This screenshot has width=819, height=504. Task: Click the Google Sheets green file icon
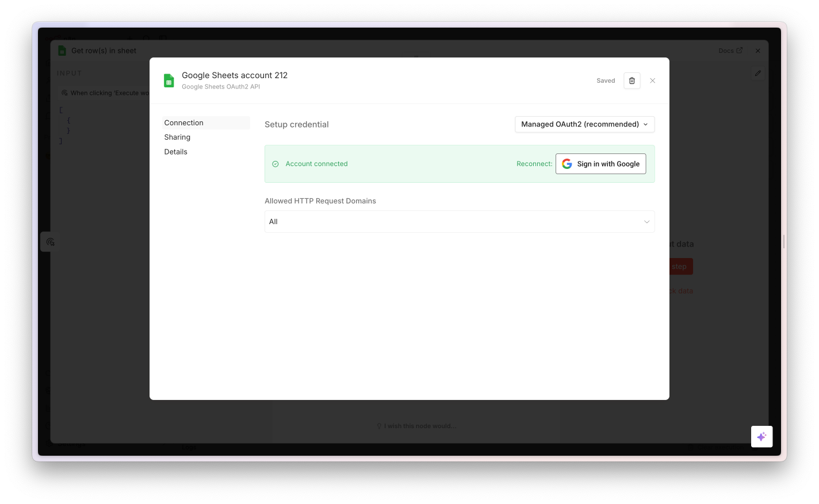coord(169,80)
